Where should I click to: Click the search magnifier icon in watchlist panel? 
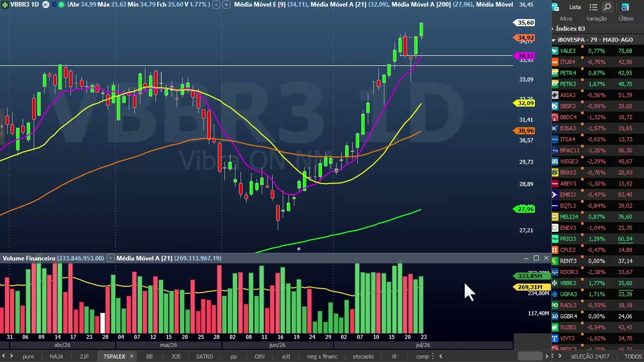pyautogui.click(x=607, y=7)
